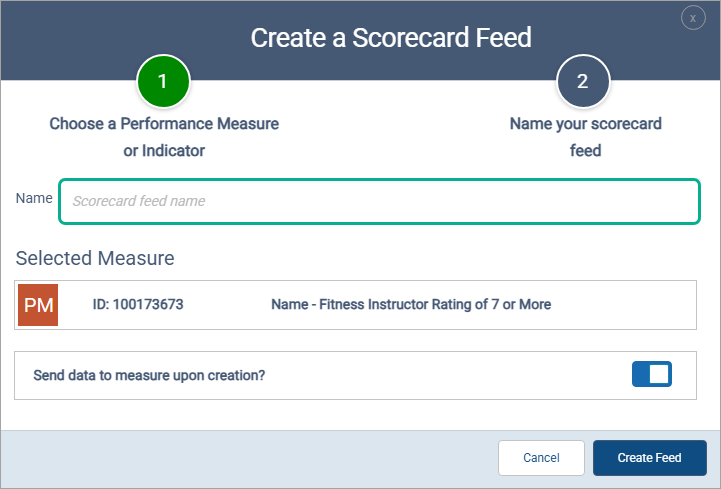Click the green step 1 circle

pos(163,83)
